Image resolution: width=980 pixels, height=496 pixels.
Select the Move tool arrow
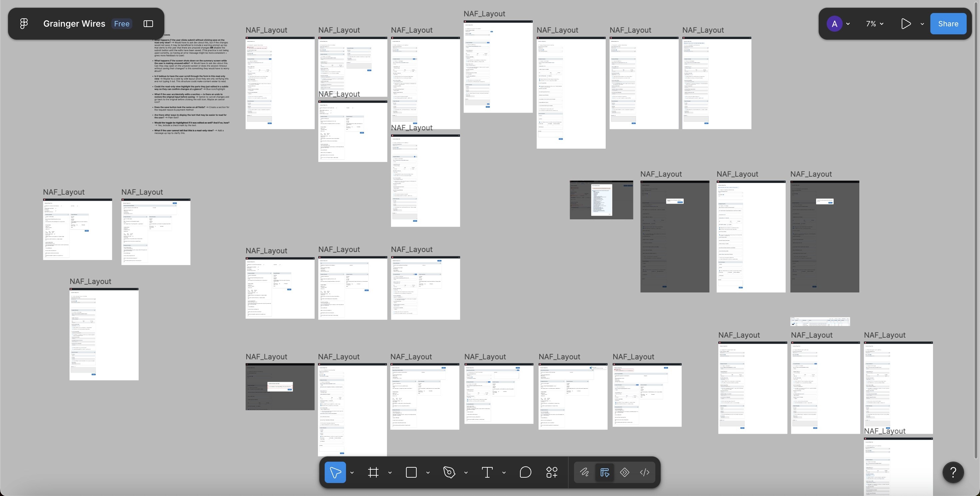point(335,472)
